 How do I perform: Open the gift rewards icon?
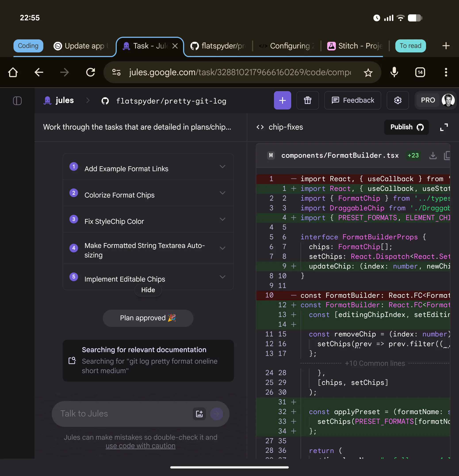click(x=308, y=100)
